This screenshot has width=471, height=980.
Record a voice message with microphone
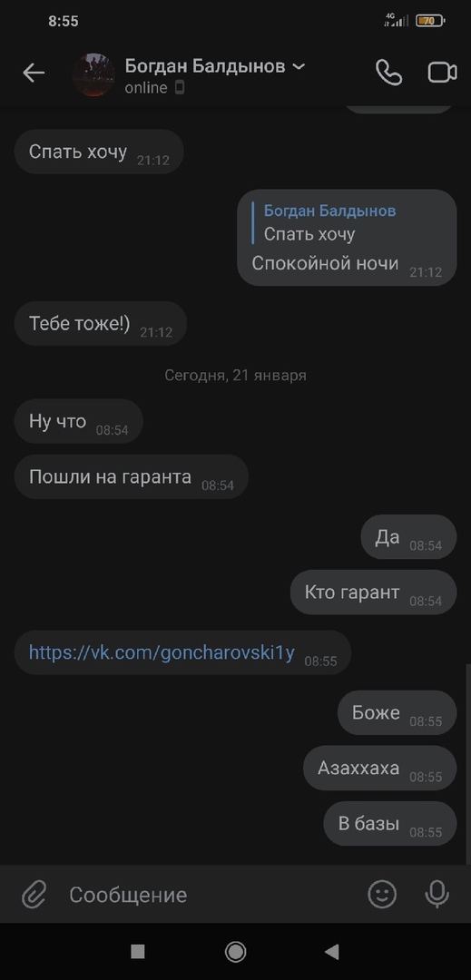click(x=437, y=894)
